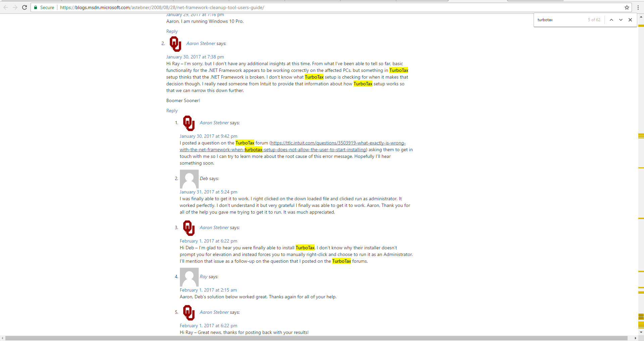Open January 30, 2017 at 9:42 pm permalink
The image size is (644, 341).
coord(208,136)
